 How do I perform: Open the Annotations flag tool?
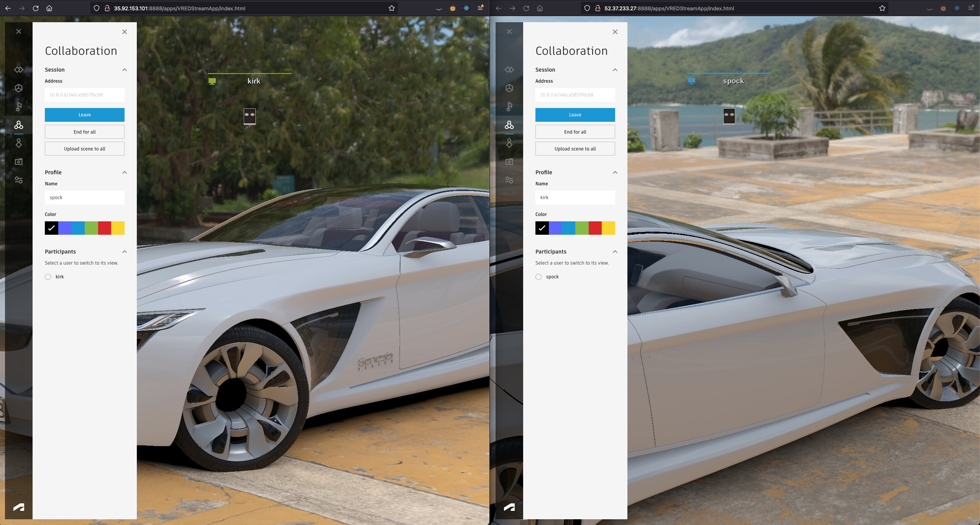click(18, 106)
